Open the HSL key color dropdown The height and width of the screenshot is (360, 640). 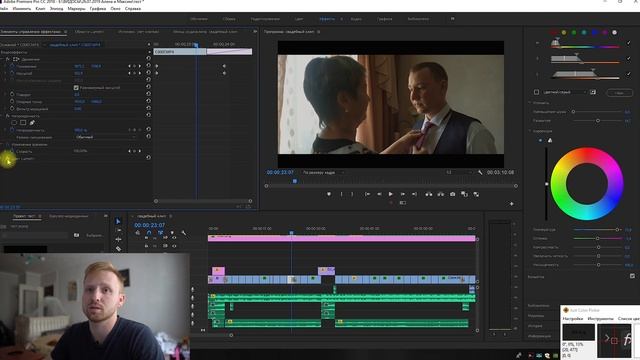pos(565,92)
